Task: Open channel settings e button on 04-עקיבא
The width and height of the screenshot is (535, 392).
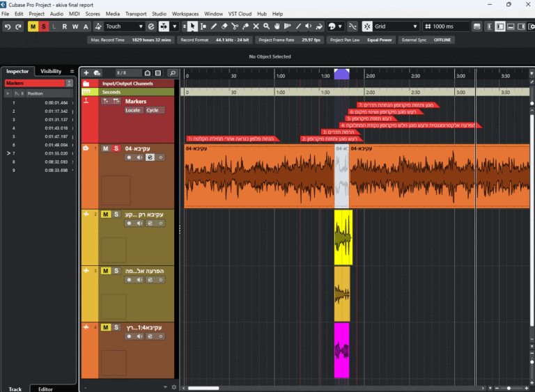Action: tap(150, 157)
